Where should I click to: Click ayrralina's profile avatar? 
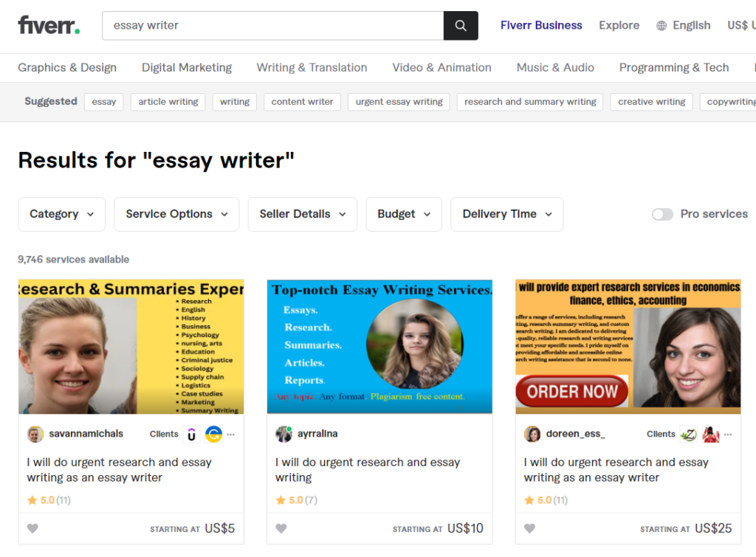click(284, 434)
